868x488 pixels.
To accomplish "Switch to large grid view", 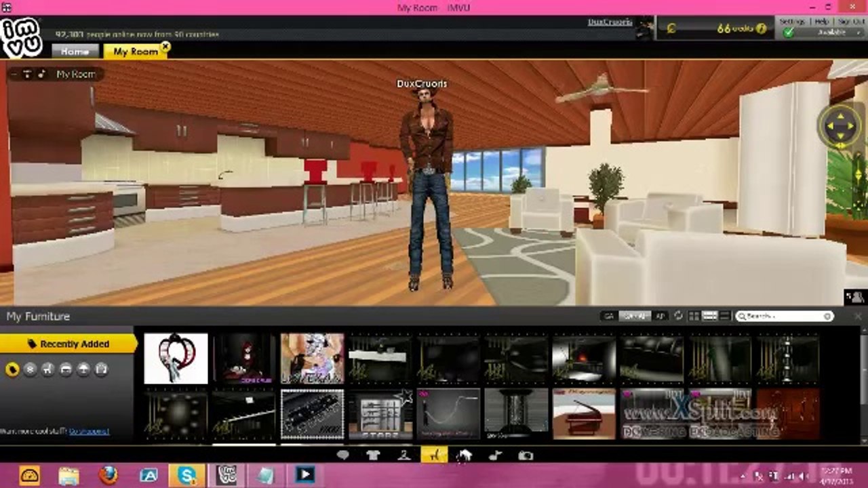I will tap(694, 316).
